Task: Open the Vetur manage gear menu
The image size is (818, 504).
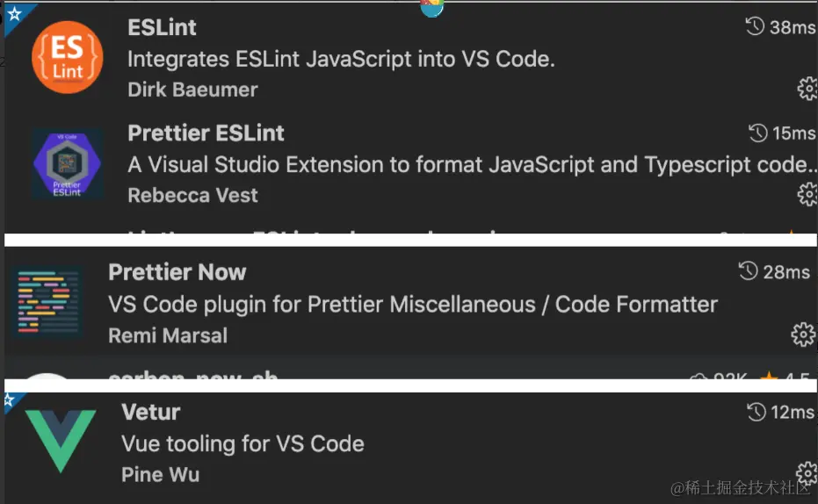Action: [807, 472]
